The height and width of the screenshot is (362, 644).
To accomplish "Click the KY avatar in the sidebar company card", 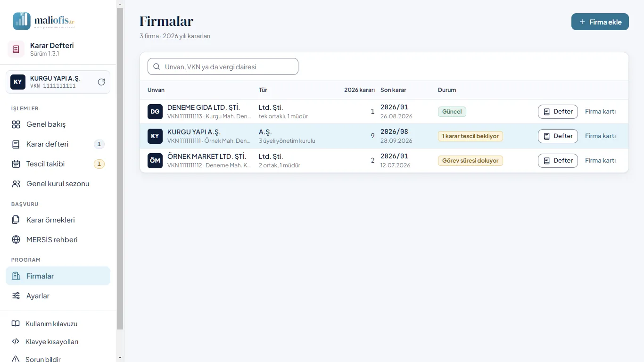I will click(18, 82).
